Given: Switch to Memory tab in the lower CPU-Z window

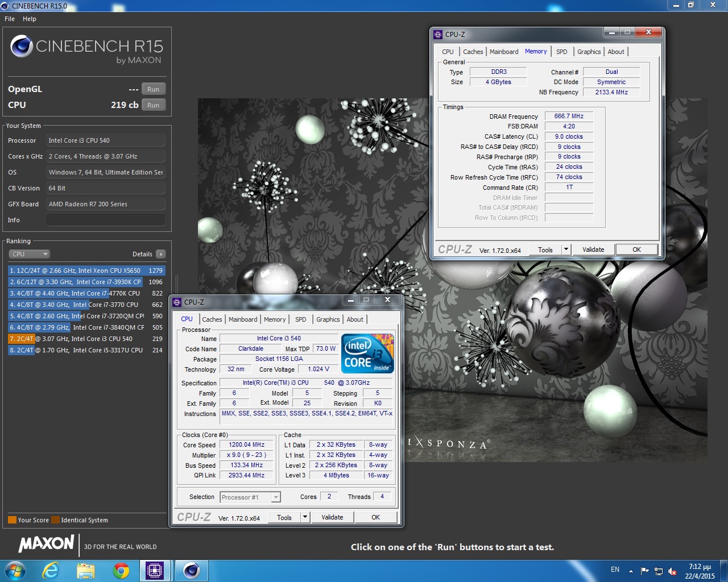Looking at the screenshot, I should (275, 319).
